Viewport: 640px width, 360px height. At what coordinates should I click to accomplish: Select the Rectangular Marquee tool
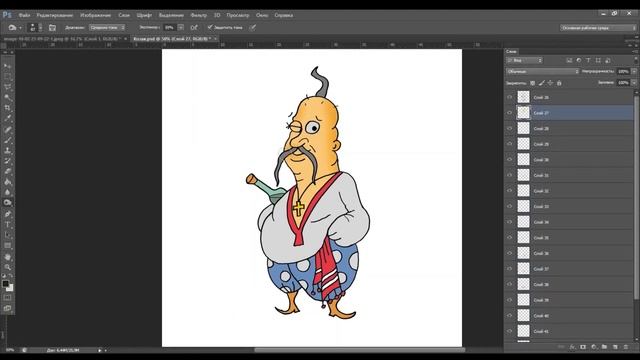[7, 76]
